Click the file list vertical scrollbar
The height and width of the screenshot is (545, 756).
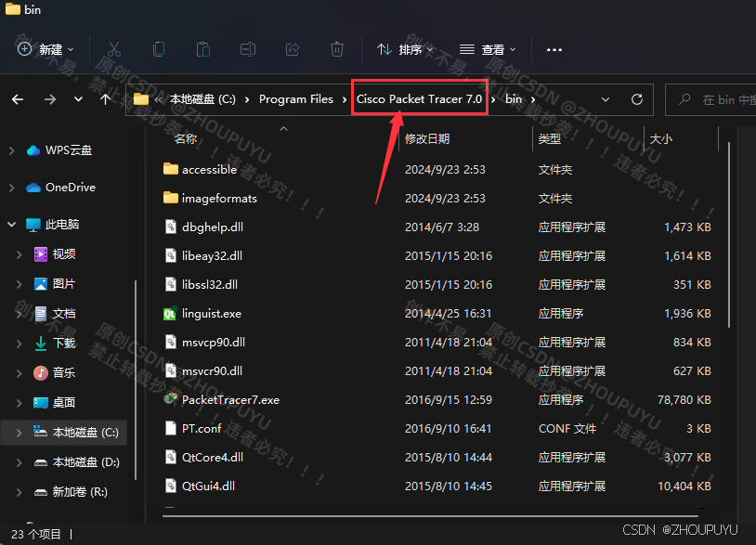click(x=728, y=235)
